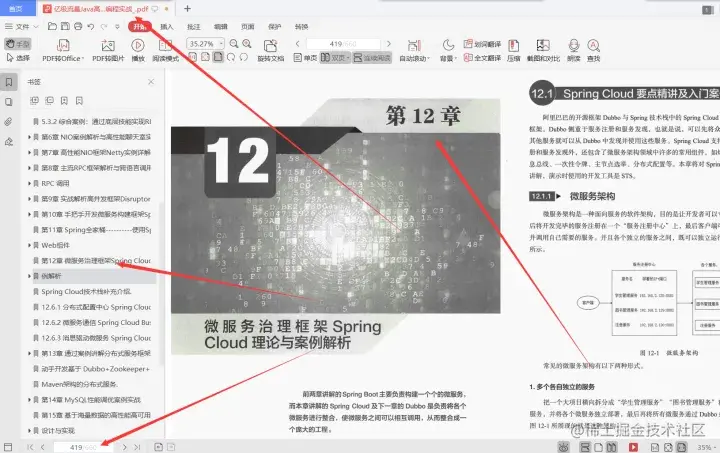
Task: Open the thumbnails panel sidebar icon
Action: pyautogui.click(x=9, y=102)
